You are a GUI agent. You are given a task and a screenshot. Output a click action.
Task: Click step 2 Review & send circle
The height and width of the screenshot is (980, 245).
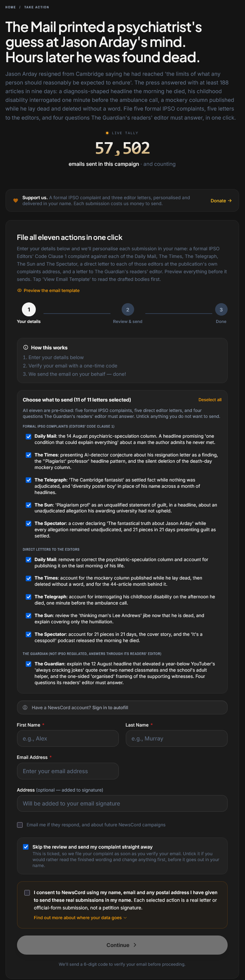[x=128, y=310]
